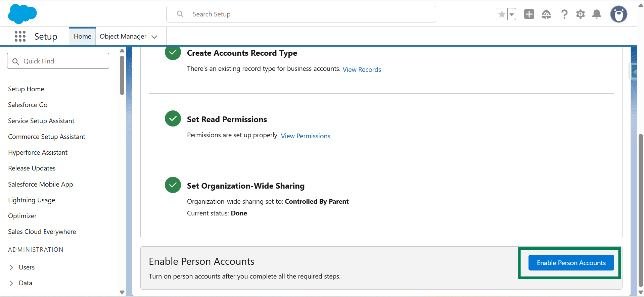Expand the Object Manager tab dropdown
The height and width of the screenshot is (297, 644).
154,37
